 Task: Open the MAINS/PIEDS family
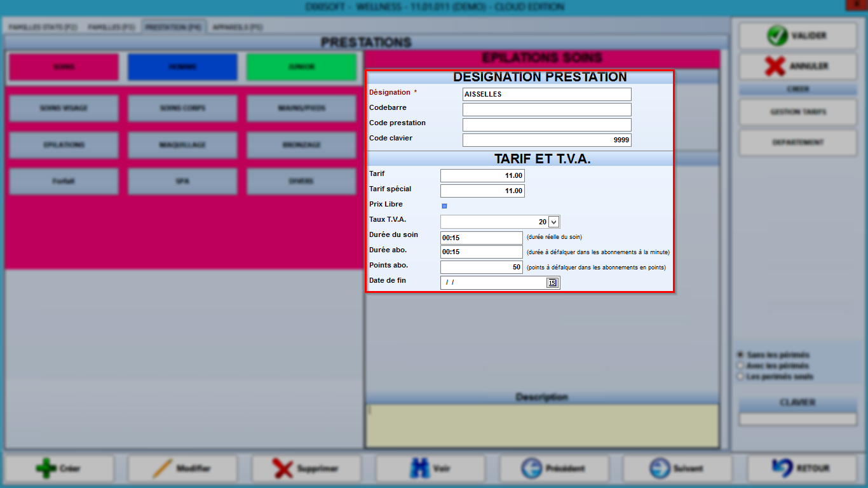[301, 109]
